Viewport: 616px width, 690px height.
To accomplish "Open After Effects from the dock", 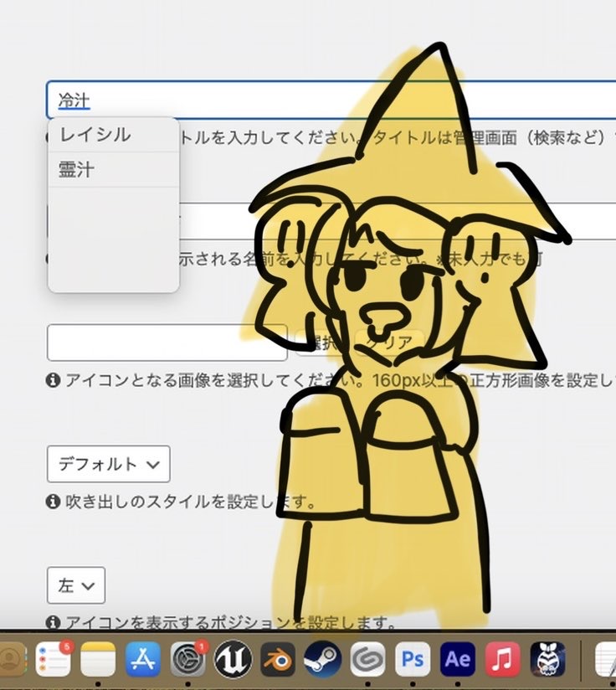I will coord(457,659).
